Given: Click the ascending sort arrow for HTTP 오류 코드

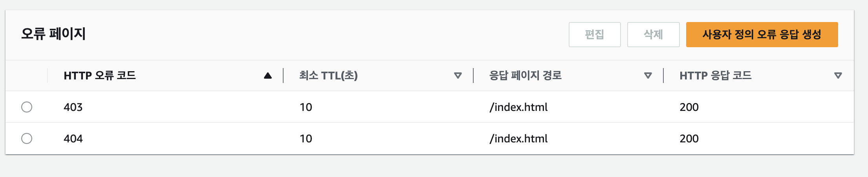Looking at the screenshot, I should pos(268,76).
